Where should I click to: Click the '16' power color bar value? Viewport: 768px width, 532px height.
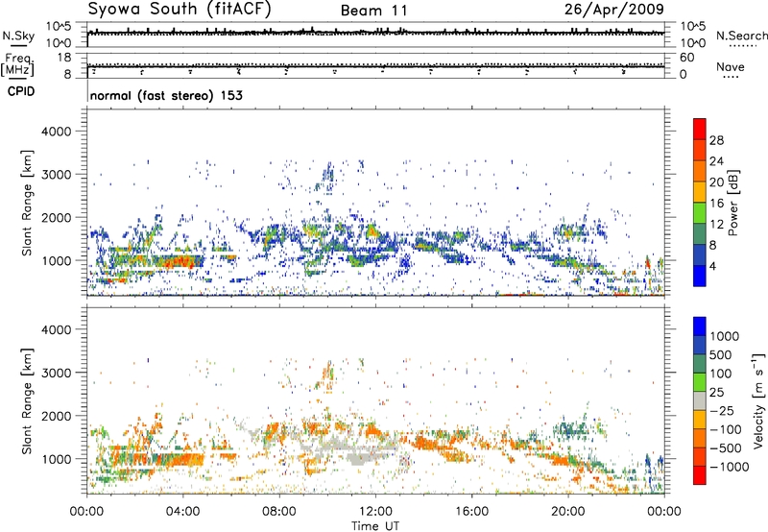point(716,204)
